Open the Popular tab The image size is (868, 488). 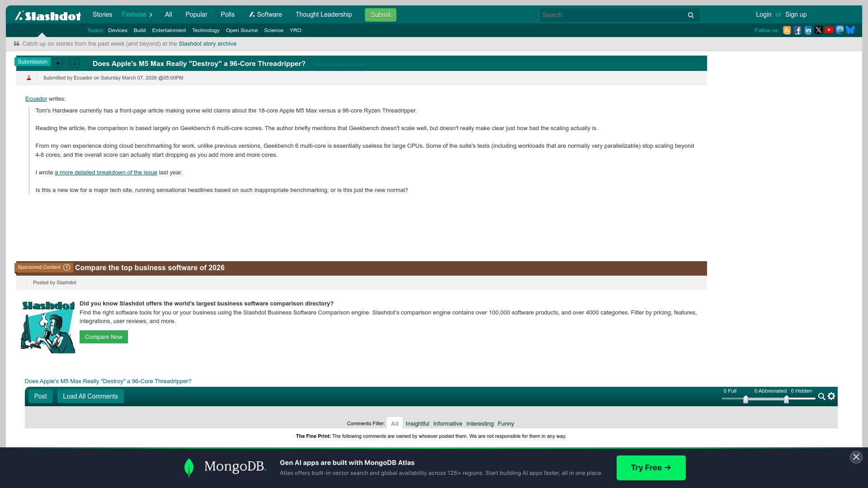click(196, 14)
